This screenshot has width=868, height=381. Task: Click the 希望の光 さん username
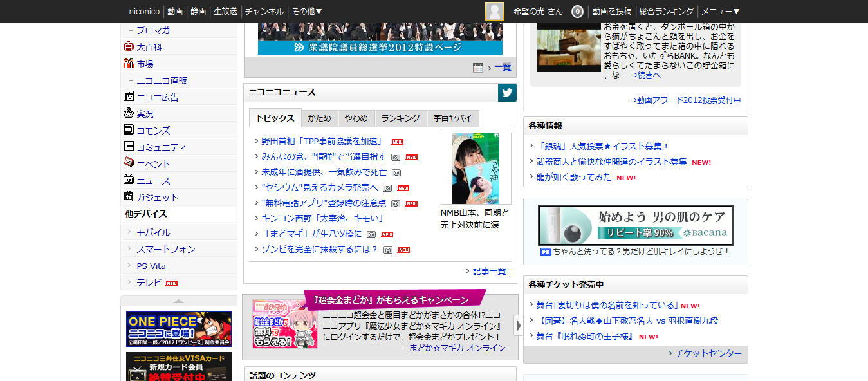538,12
